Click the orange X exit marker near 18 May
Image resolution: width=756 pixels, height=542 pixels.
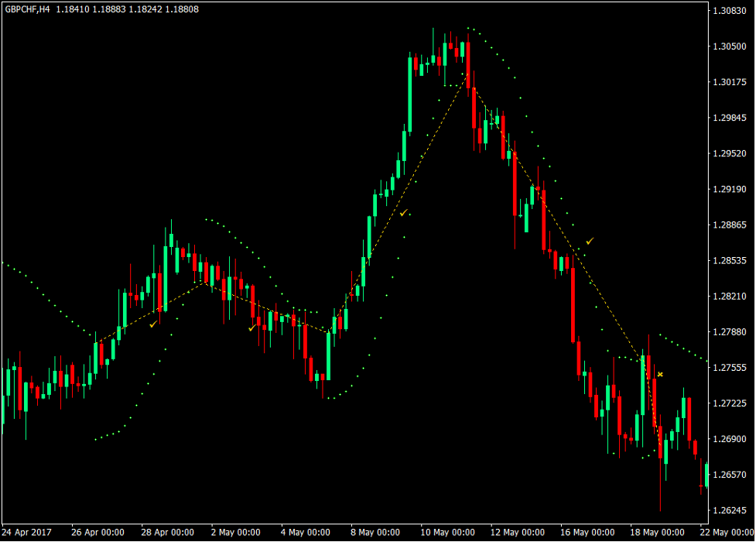[x=659, y=373]
